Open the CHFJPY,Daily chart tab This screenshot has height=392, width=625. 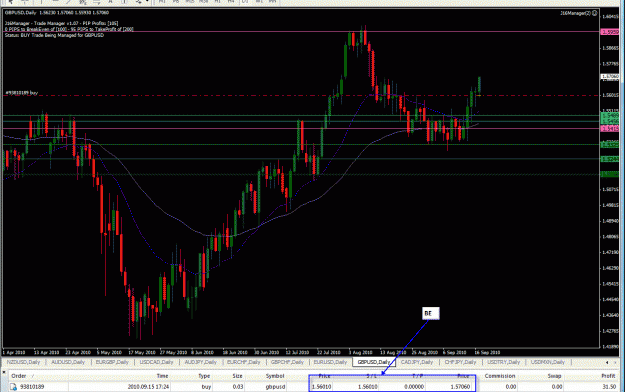click(460, 362)
